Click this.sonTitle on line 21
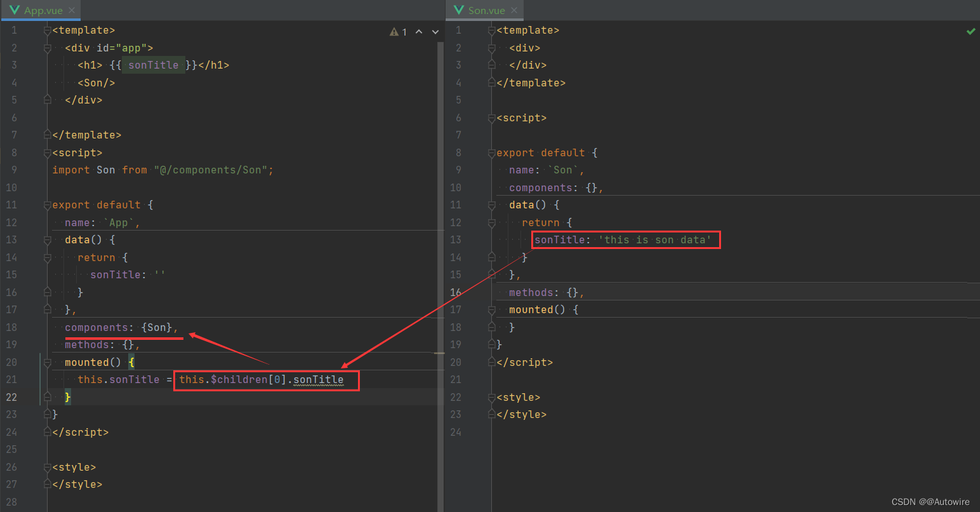 (119, 380)
